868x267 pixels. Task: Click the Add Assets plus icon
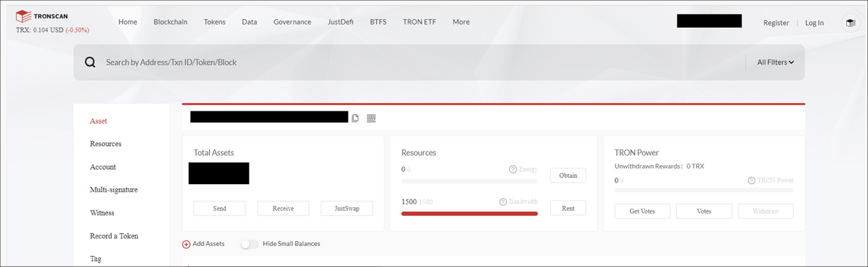[186, 244]
